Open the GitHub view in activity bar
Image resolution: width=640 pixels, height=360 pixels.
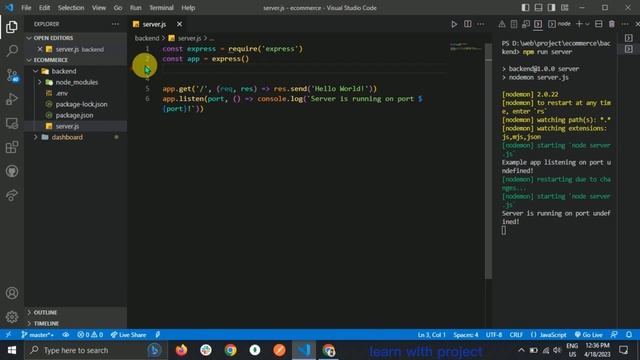[x=12, y=171]
